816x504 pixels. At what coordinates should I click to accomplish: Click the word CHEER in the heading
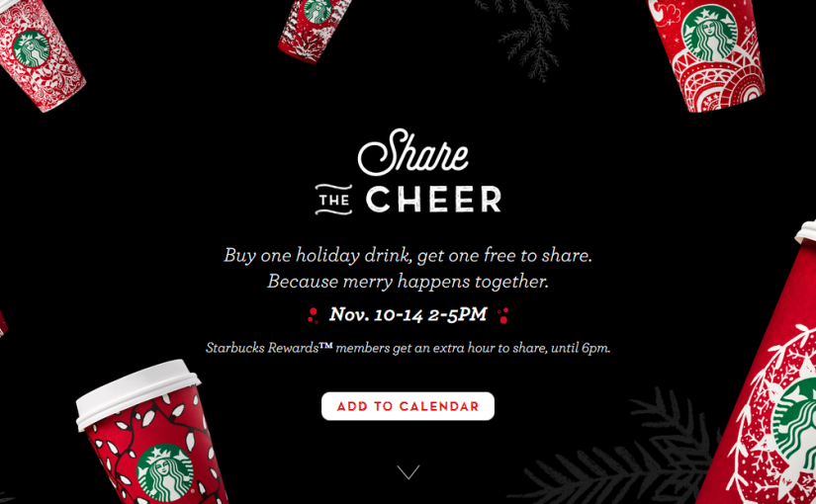pyautogui.click(x=433, y=200)
